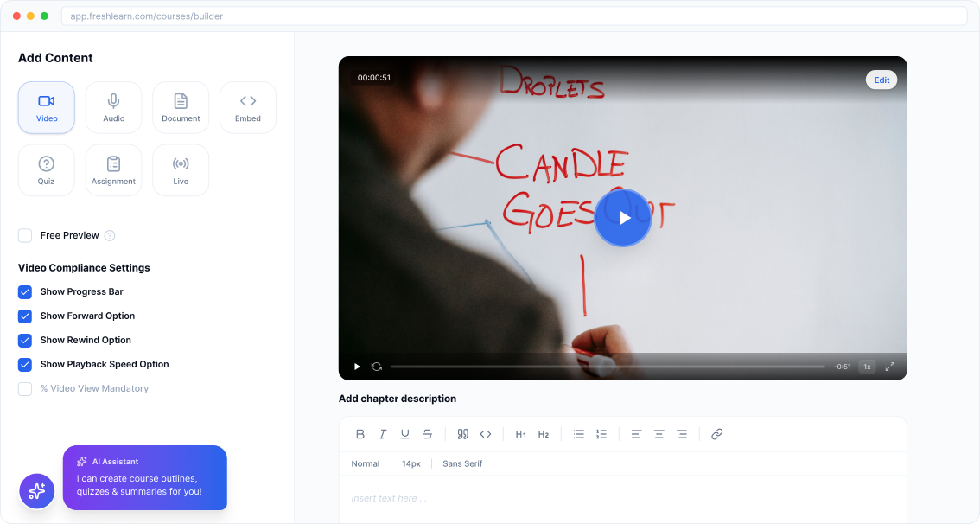Open the Free Preview help tooltip
This screenshot has height=524, width=980.
(x=110, y=236)
